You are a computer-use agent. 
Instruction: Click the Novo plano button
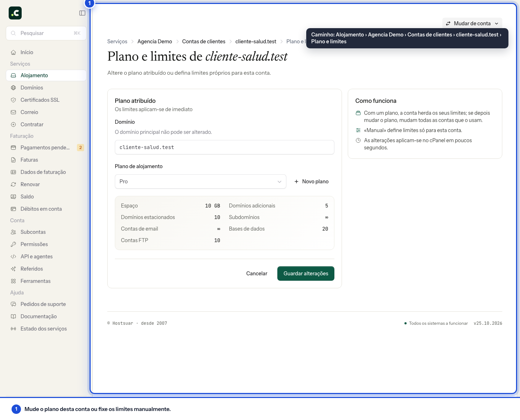(x=311, y=181)
